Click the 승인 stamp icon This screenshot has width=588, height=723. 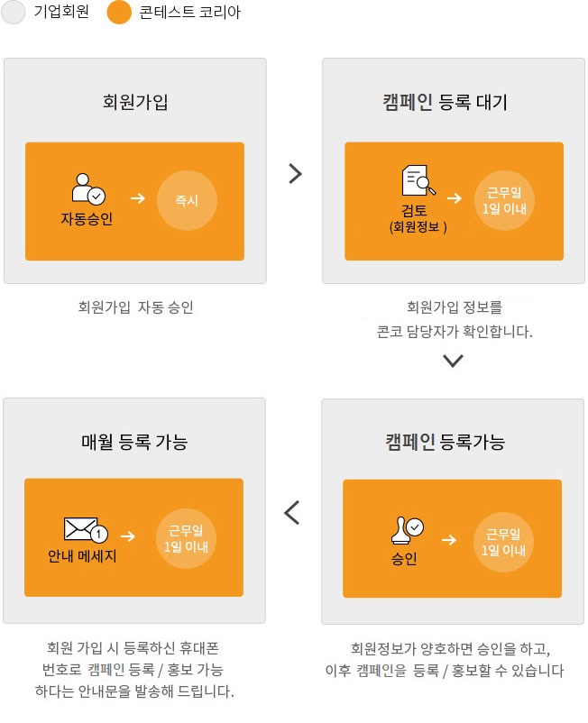[x=408, y=530]
